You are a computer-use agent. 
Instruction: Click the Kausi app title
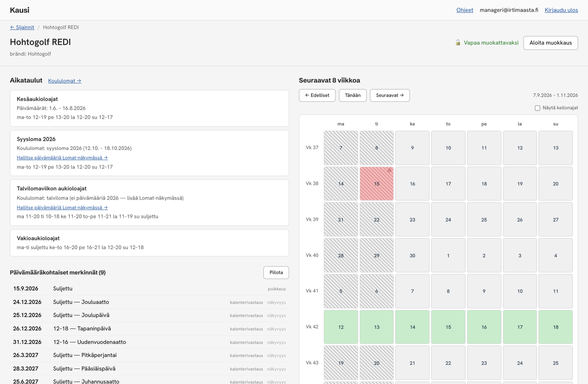19,10
